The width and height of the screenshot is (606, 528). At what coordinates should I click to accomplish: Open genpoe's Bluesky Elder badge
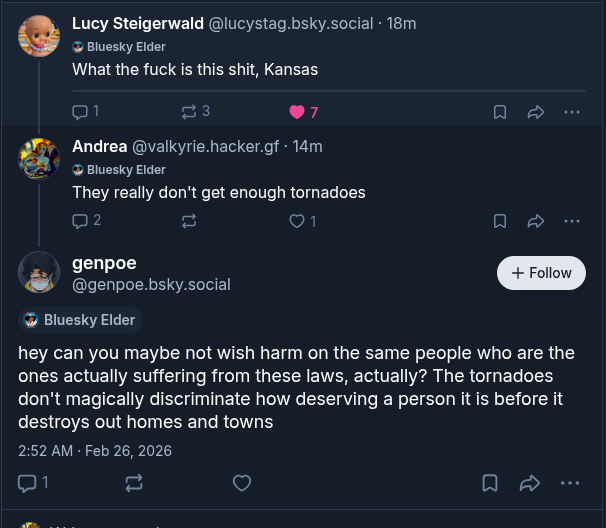click(81, 320)
